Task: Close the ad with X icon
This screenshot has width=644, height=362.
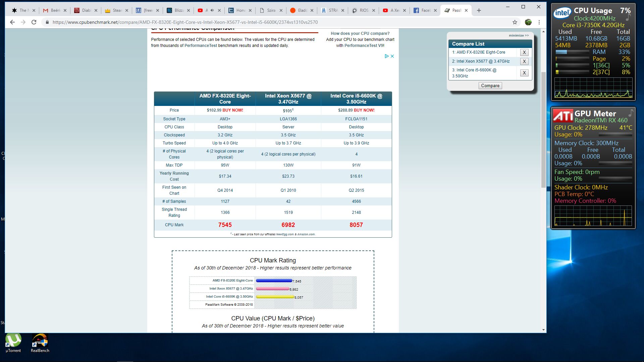Action: (392, 56)
